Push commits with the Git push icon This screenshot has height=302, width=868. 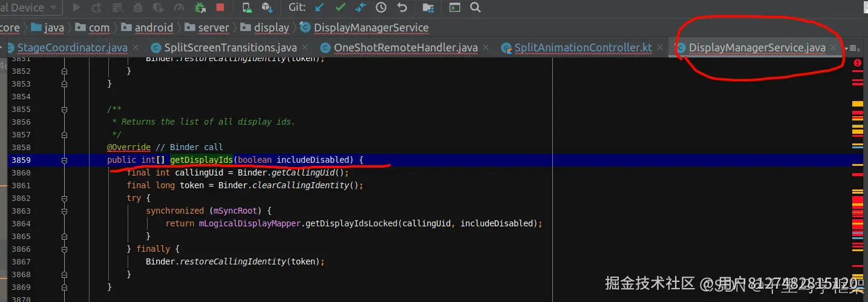pos(361,7)
